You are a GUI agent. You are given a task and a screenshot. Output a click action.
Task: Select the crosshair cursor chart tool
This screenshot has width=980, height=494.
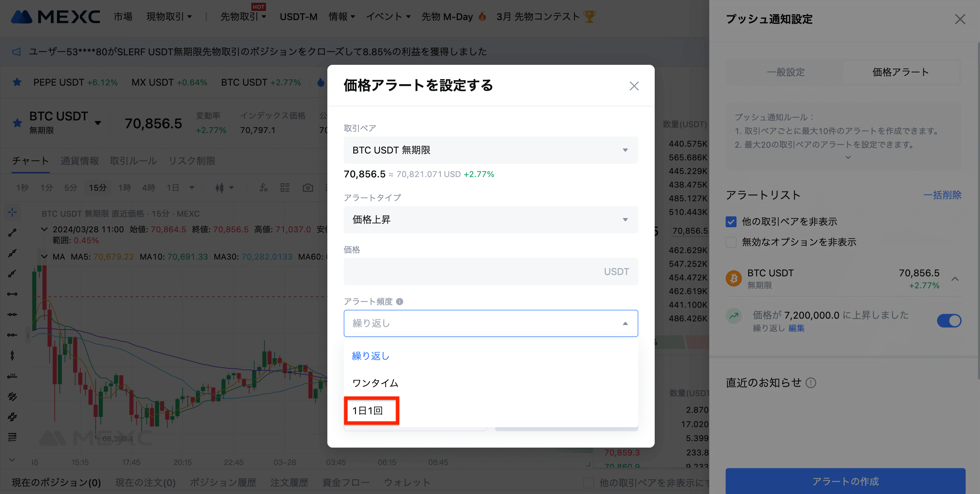tap(12, 212)
